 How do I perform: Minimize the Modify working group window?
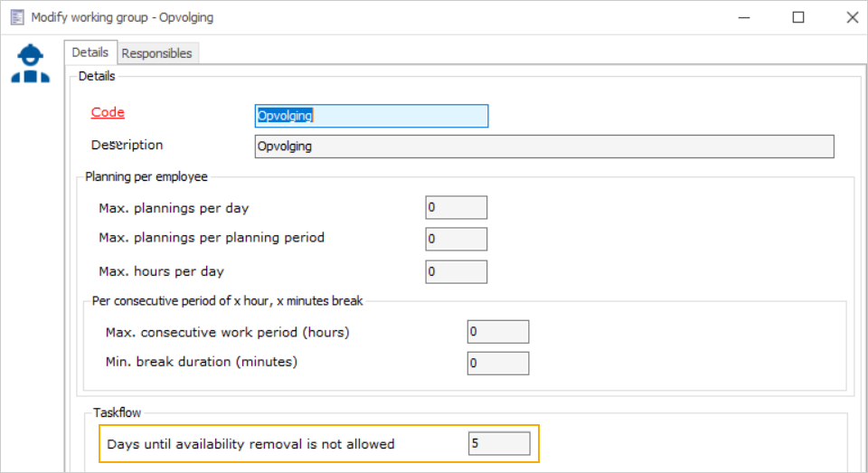click(x=743, y=17)
